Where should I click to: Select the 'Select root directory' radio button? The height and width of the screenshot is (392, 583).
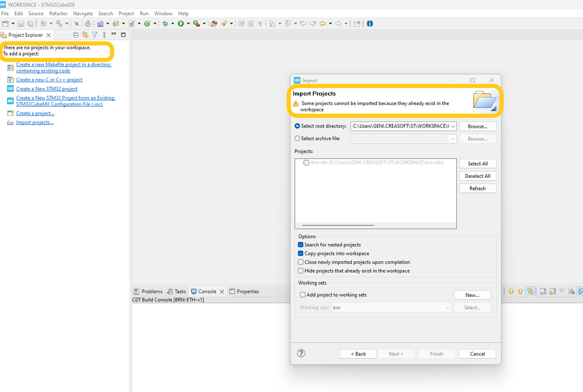tap(297, 126)
